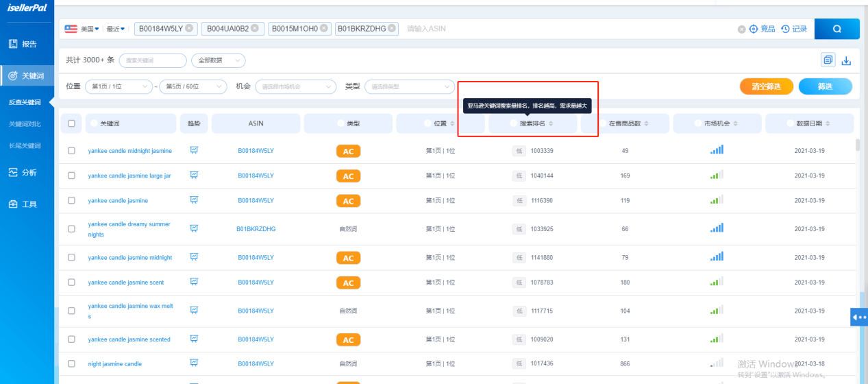The height and width of the screenshot is (384, 868).
Task: Open trend chart for yankee candle midnight jasmine
Action: pyautogui.click(x=194, y=150)
